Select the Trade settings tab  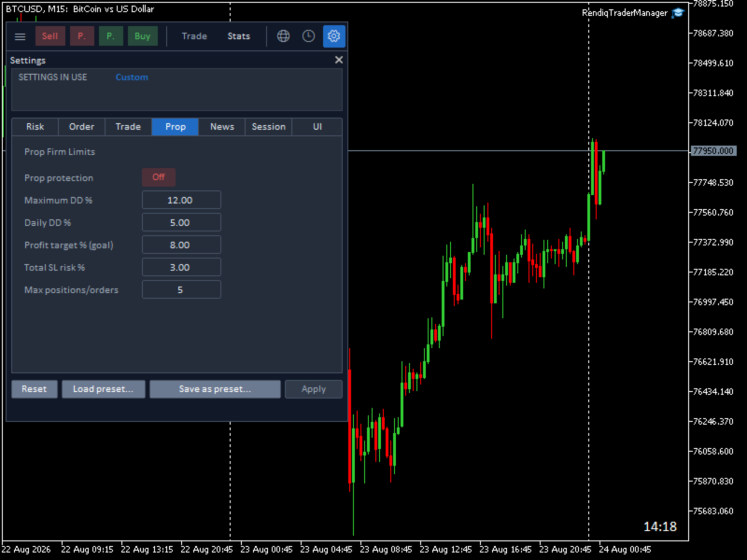[128, 127]
